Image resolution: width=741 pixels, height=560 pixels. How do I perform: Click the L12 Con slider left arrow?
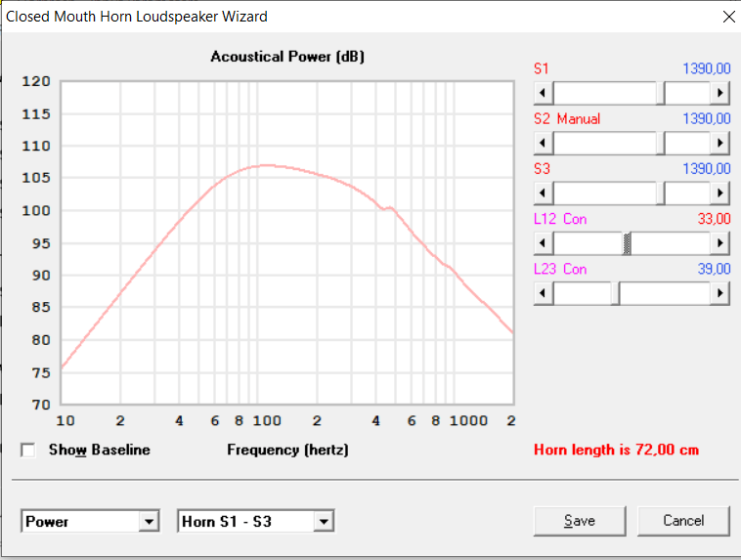[x=544, y=243]
